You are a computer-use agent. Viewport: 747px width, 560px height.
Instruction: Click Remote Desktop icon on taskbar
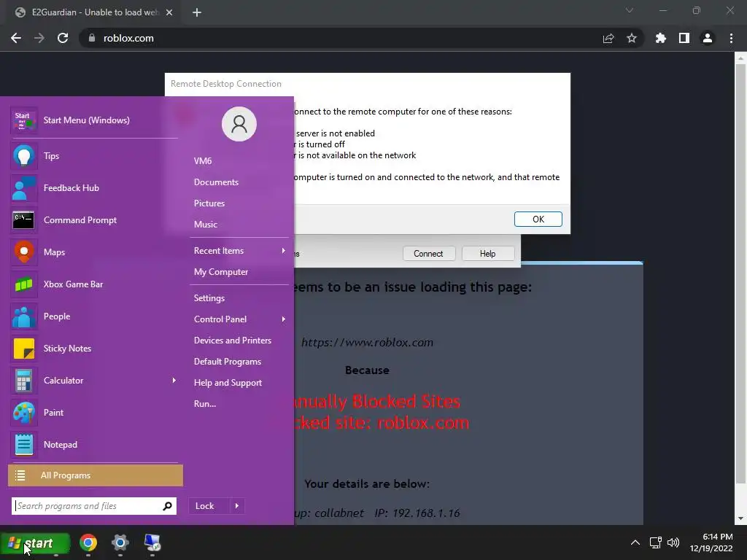click(x=152, y=542)
